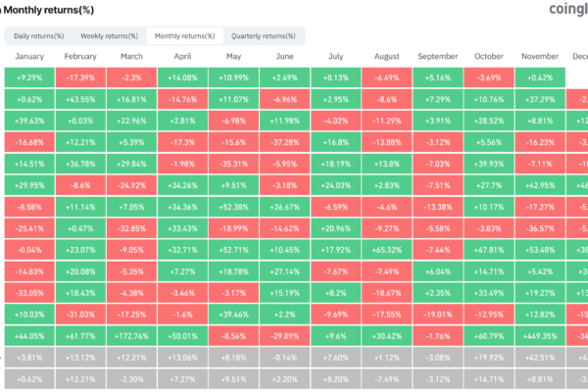
Task: Select the -37.28% June cell
Action: pos(286,141)
